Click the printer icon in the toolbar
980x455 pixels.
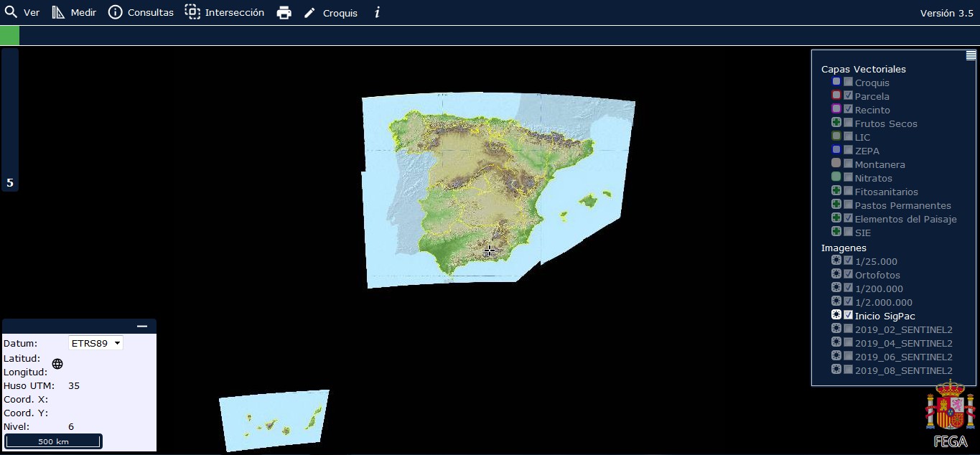(x=284, y=13)
